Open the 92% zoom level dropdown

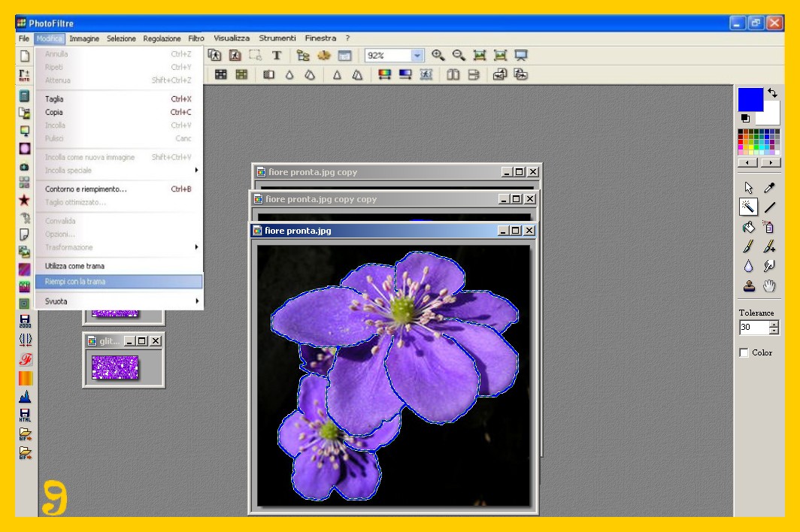click(x=417, y=56)
